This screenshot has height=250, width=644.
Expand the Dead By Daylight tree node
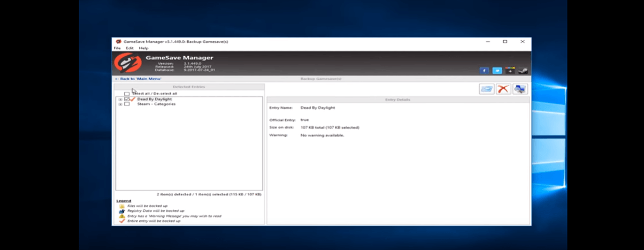click(120, 99)
